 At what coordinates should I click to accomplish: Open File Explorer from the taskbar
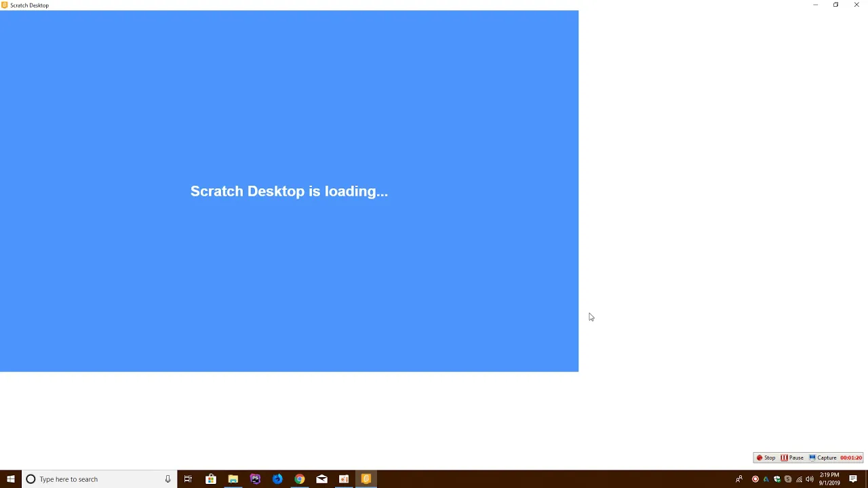pyautogui.click(x=233, y=479)
